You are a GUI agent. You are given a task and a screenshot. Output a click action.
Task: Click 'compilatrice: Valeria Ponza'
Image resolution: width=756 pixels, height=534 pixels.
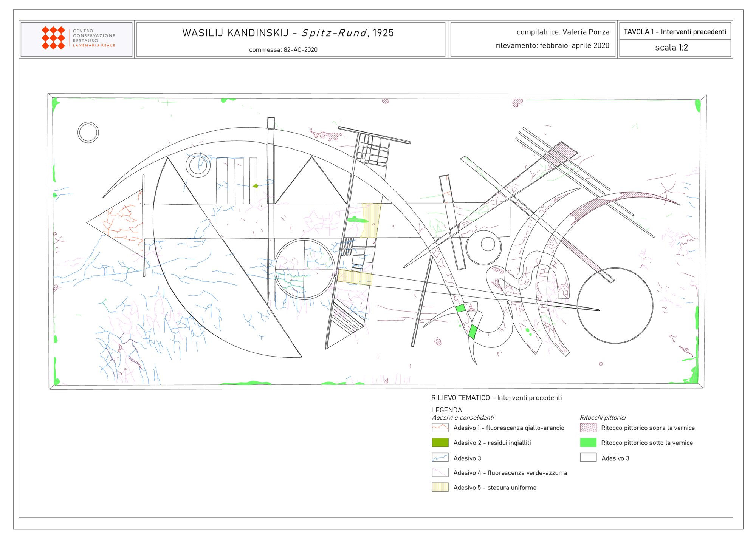pyautogui.click(x=563, y=32)
